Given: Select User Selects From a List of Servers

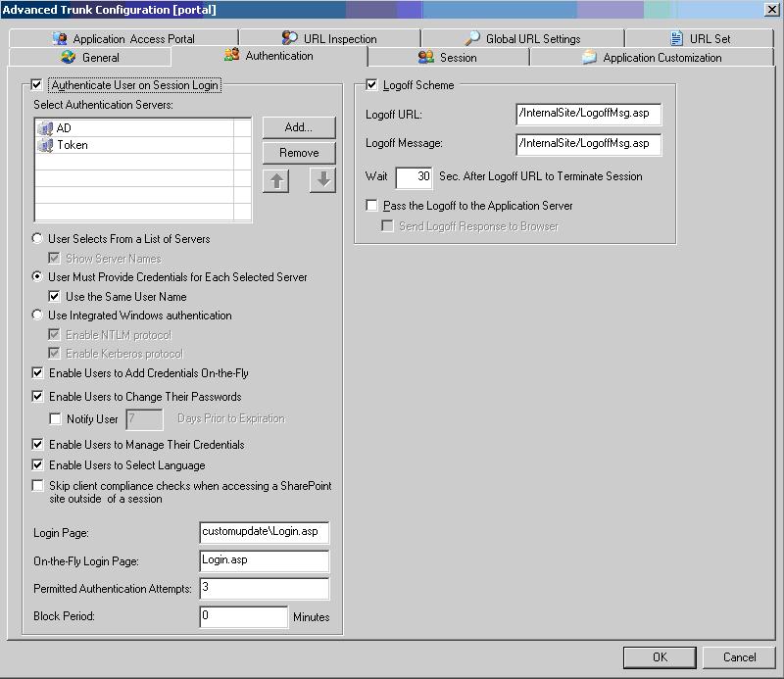Looking at the screenshot, I should 37,238.
